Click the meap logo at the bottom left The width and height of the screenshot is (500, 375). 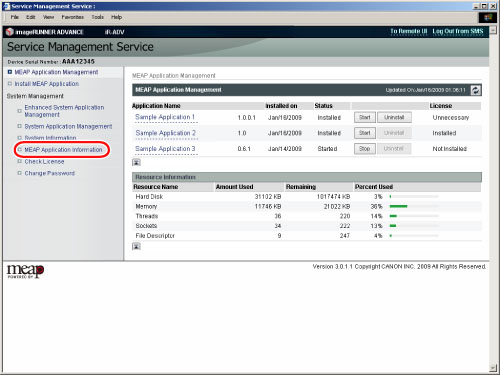click(25, 271)
